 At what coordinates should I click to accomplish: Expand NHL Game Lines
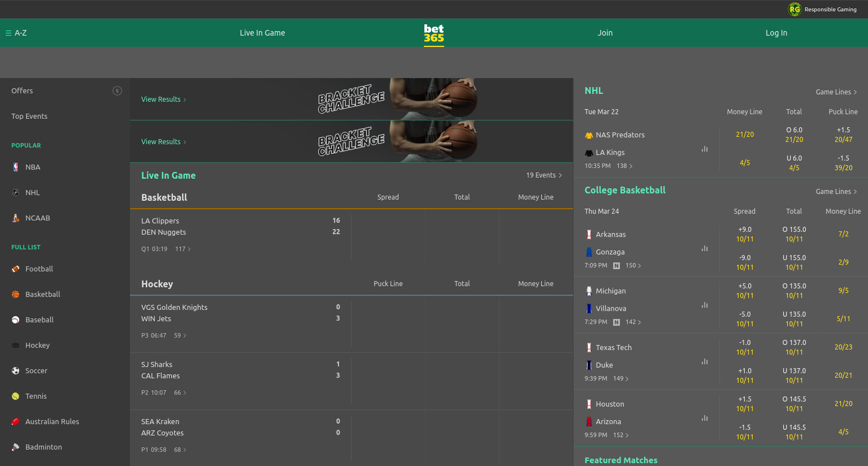(836, 92)
